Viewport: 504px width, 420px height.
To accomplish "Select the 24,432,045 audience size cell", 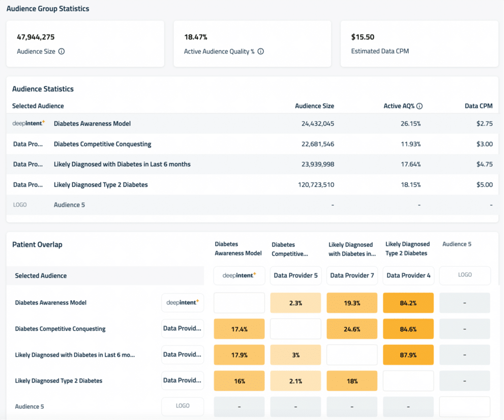I will pos(317,123).
